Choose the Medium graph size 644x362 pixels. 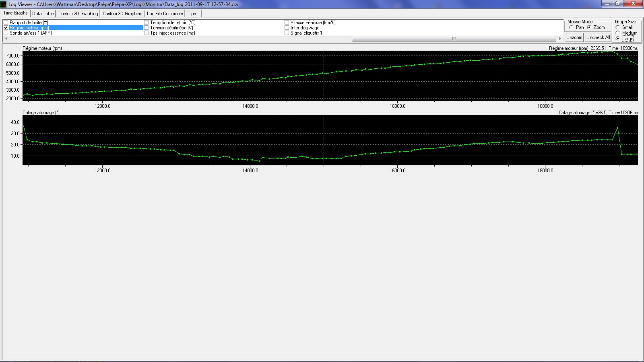click(618, 33)
